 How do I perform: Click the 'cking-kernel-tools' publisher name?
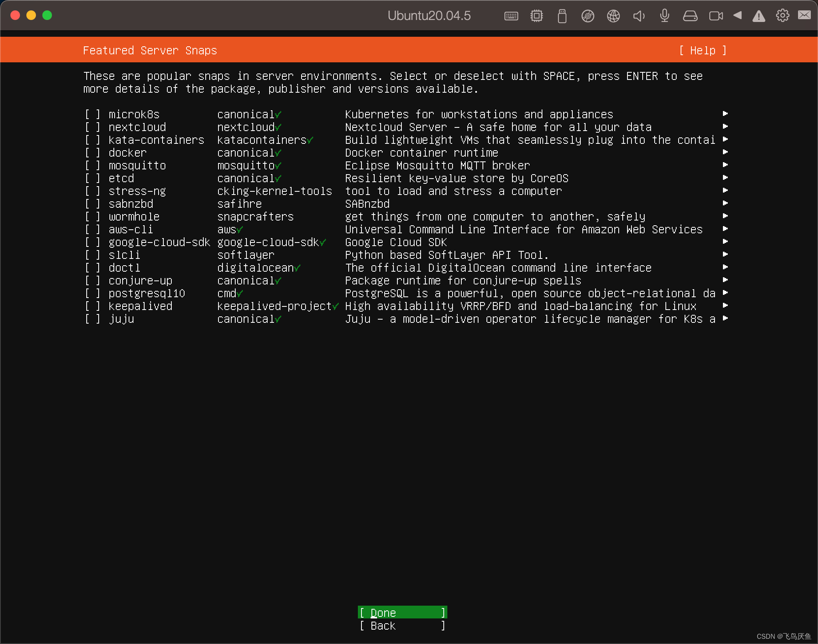coord(275,191)
